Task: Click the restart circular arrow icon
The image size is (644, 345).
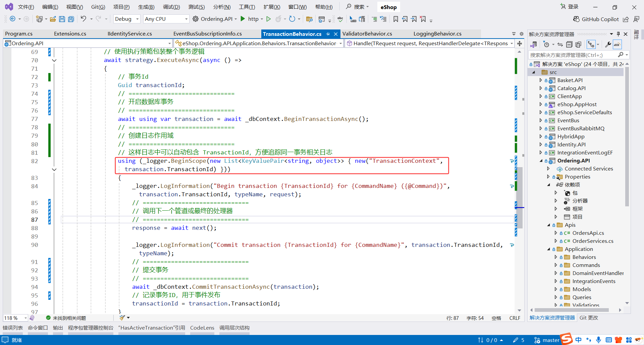Action: pyautogui.click(x=292, y=19)
